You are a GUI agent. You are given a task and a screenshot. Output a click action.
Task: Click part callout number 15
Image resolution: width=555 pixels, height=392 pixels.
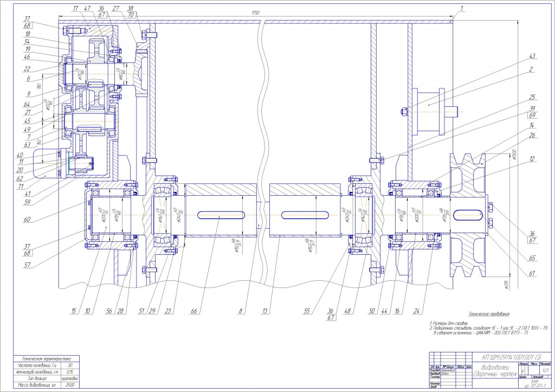tap(74, 311)
